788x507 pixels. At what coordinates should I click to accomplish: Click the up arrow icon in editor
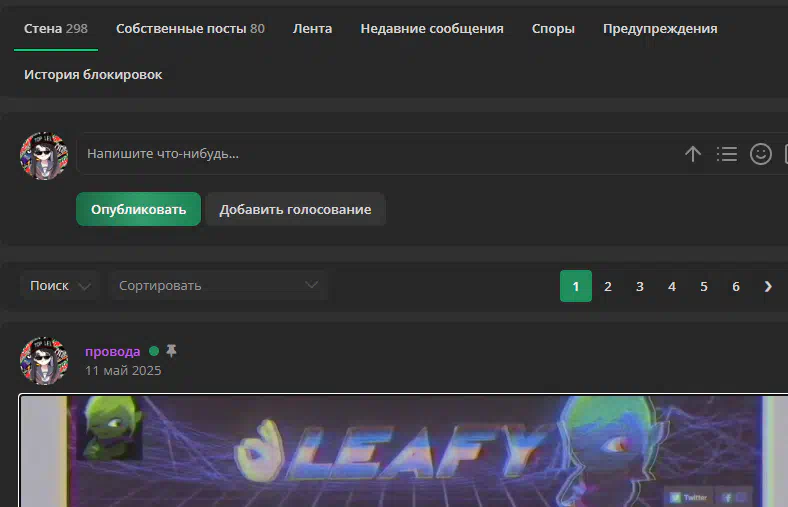point(693,154)
